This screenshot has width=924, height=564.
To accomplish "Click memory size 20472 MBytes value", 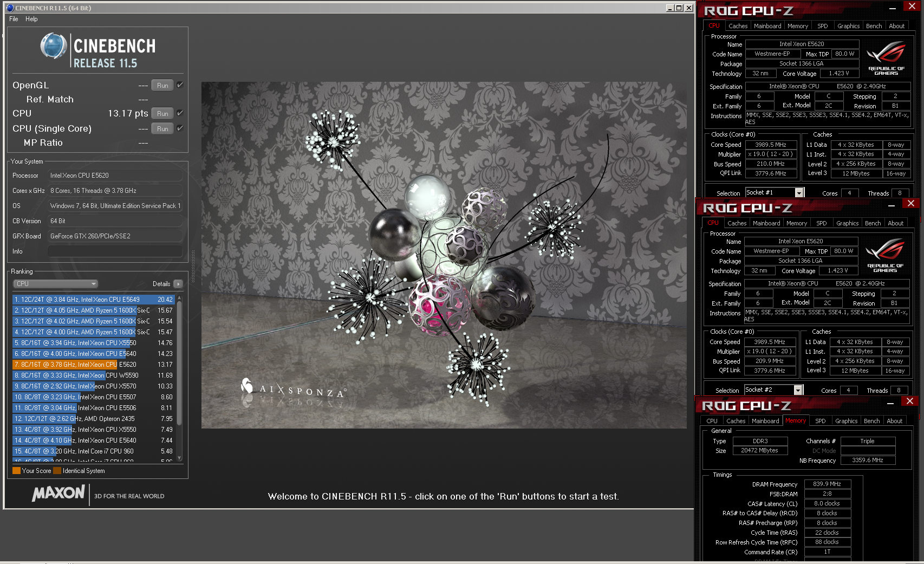I will pos(759,451).
